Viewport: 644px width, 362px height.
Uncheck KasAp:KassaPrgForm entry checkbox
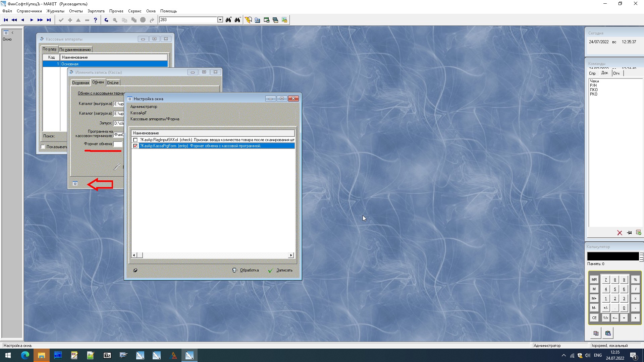tap(136, 146)
